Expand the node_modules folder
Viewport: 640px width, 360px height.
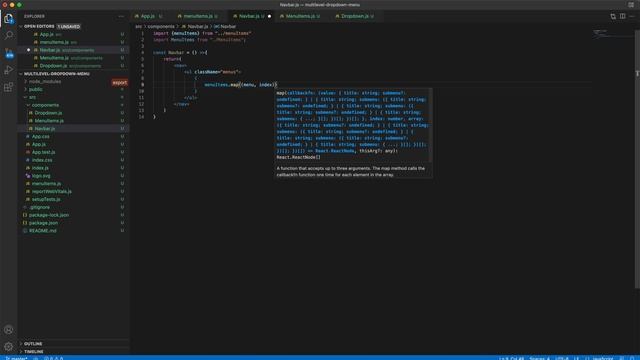coord(45,82)
